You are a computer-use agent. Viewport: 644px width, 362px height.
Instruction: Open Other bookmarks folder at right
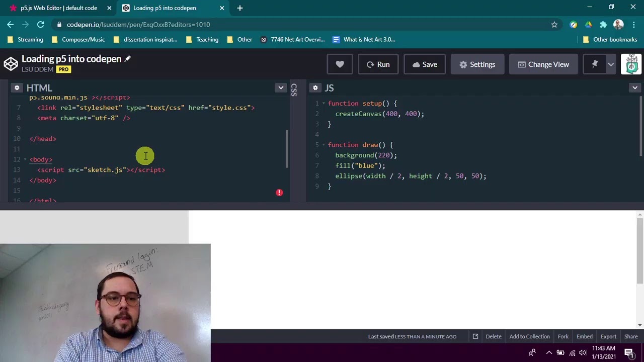[610, 39]
